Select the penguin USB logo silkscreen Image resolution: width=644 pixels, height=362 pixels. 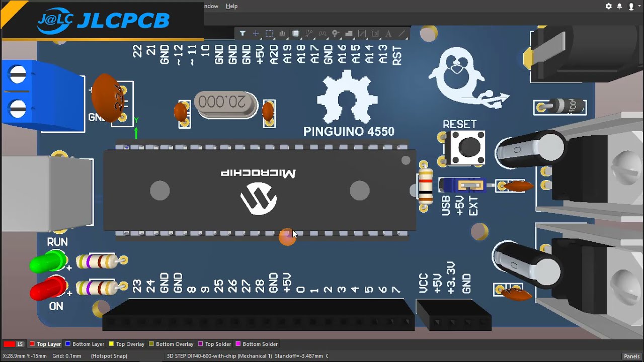(468, 78)
